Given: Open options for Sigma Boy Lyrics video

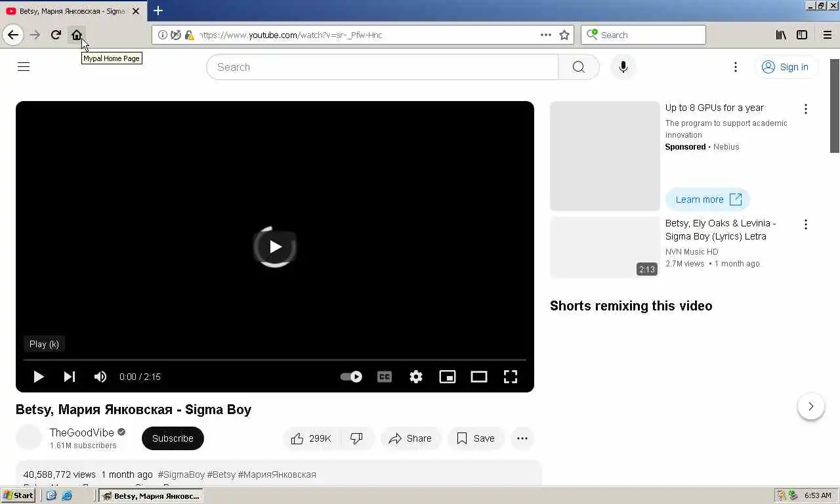Looking at the screenshot, I should tap(806, 224).
